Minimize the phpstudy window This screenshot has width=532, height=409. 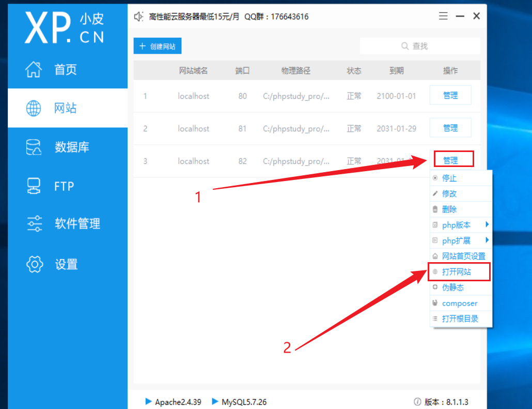click(x=460, y=16)
